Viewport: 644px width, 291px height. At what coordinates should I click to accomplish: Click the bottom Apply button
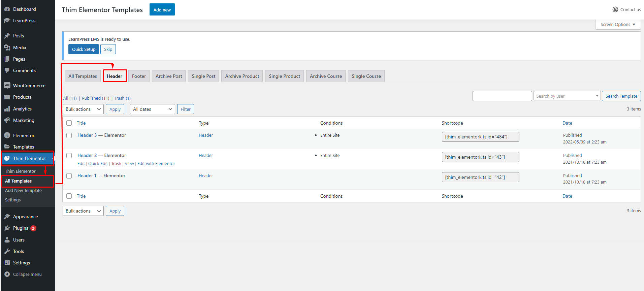[x=115, y=211]
